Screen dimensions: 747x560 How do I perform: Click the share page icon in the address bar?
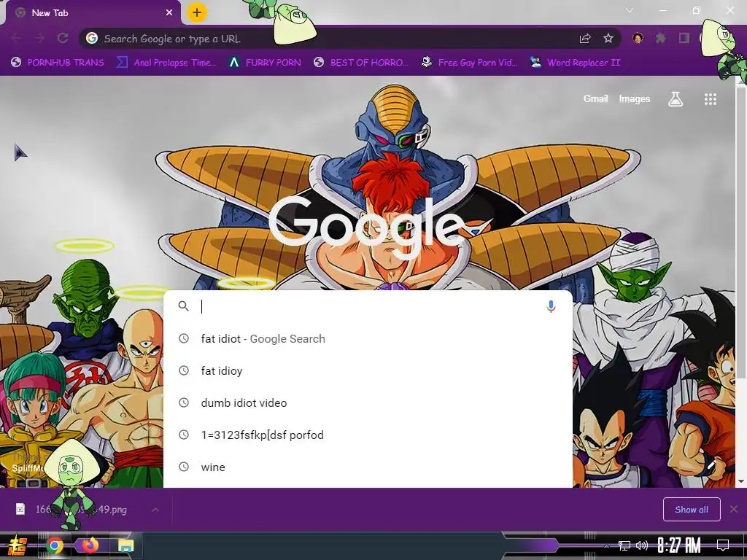coord(585,39)
